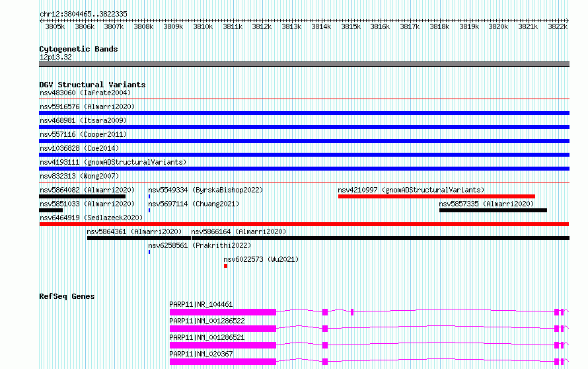The height and width of the screenshot is (369, 588).
Task: Open nsv5916576 (Almarri2020) variant label
Action: [87, 106]
